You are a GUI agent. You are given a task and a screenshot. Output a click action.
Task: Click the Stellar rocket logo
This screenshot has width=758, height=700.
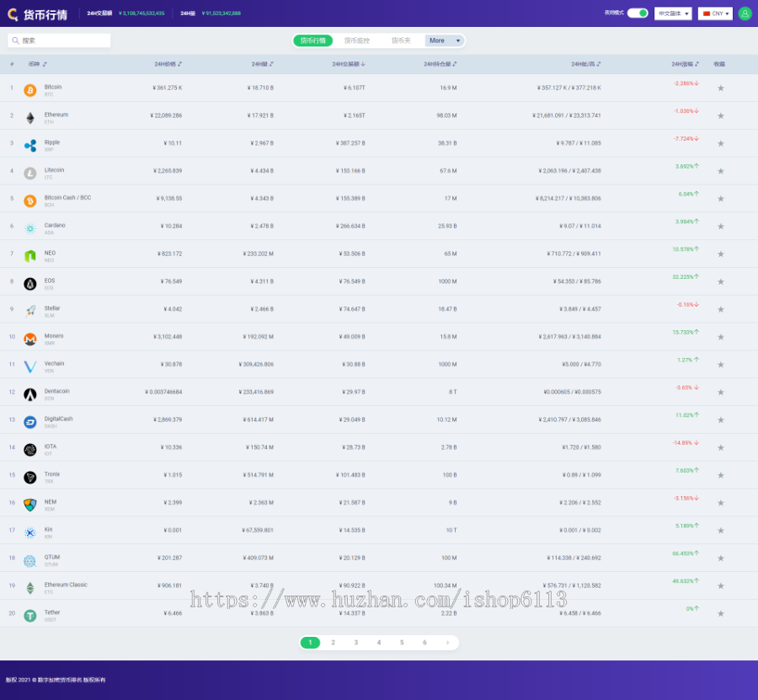tap(30, 312)
